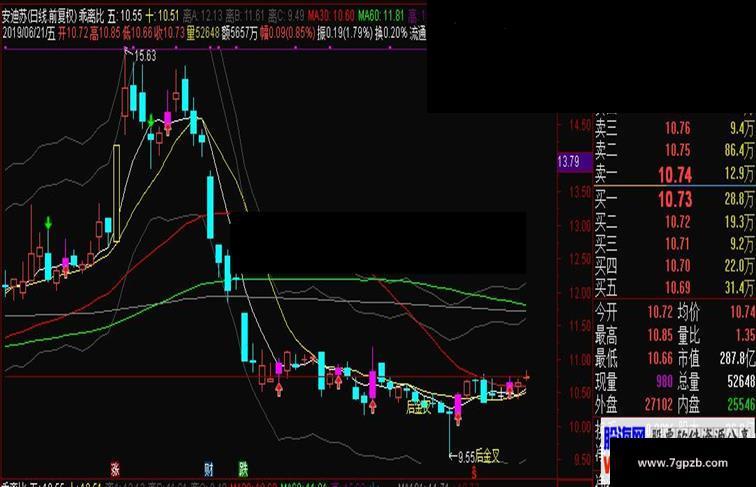Select the 卖三 10.76 ask row
This screenshot has height=487, width=756.
coord(675,128)
